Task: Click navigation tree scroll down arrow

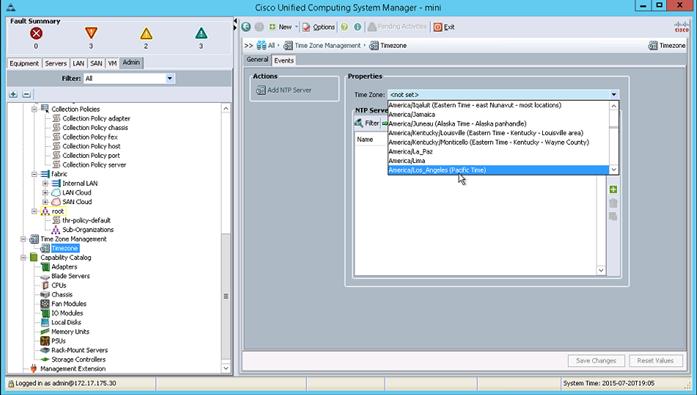Action: click(226, 368)
